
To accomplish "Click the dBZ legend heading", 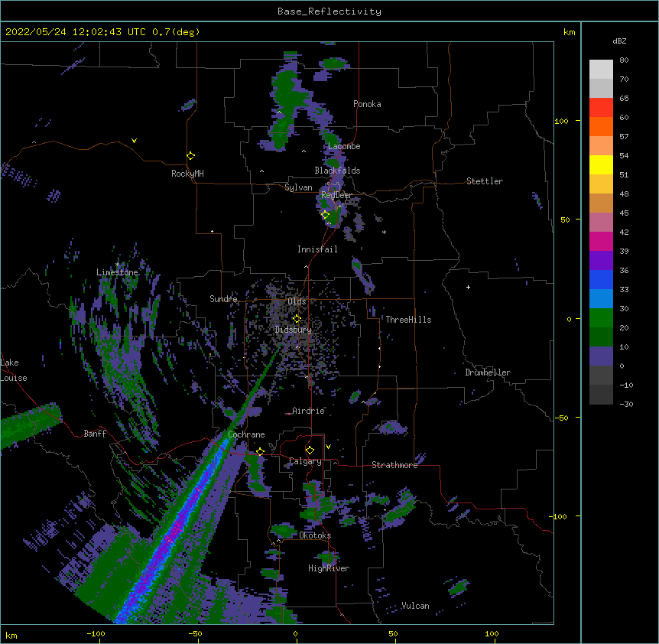I will click(619, 41).
